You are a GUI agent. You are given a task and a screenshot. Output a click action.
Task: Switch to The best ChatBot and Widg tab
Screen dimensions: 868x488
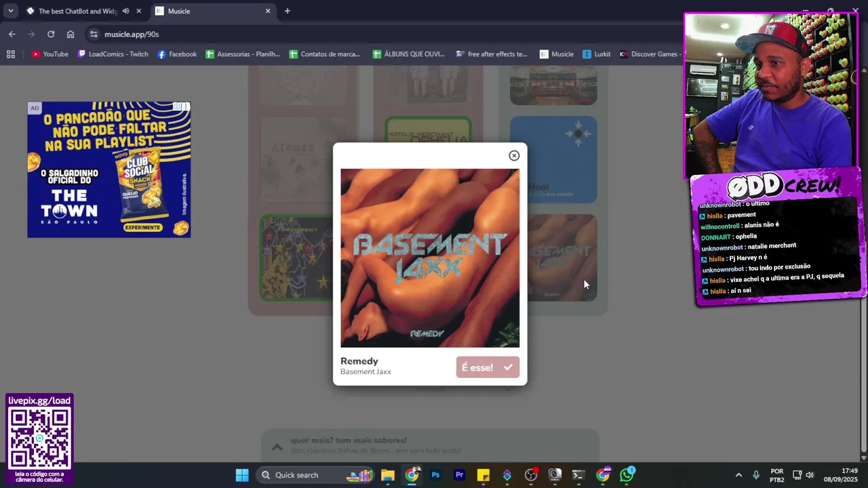coord(77,11)
